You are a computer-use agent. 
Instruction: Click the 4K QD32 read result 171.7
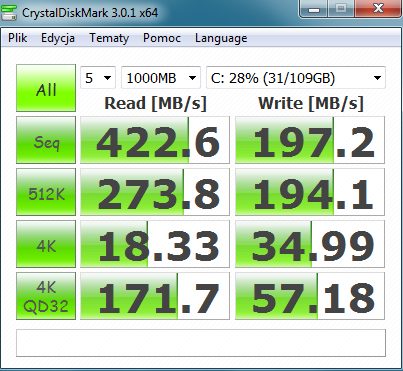pos(155,296)
